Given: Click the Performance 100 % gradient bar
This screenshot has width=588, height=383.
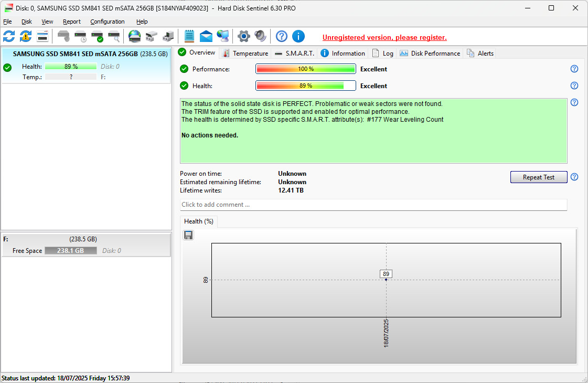Looking at the screenshot, I should (x=306, y=69).
